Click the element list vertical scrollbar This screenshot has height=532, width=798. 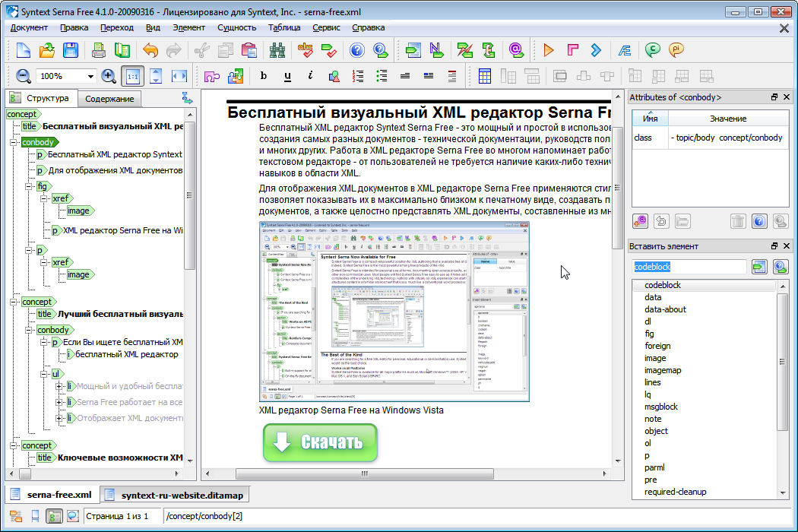783,388
